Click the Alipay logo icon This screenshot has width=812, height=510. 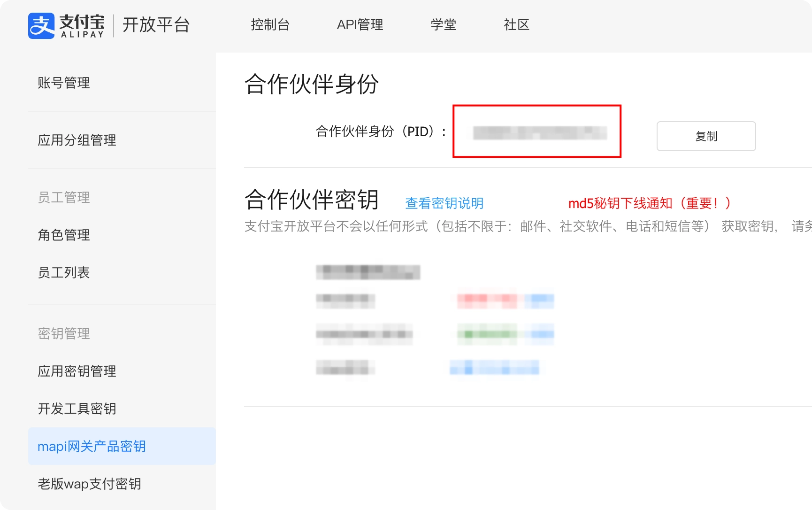[x=41, y=25]
